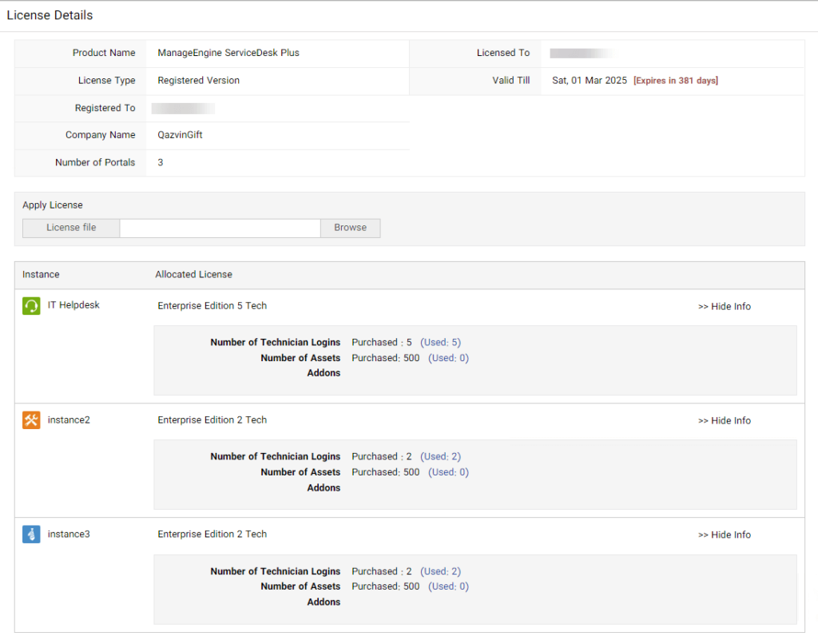Click "Purchased: 500" assets under instance2
The height and width of the screenshot is (644, 818).
(x=386, y=472)
